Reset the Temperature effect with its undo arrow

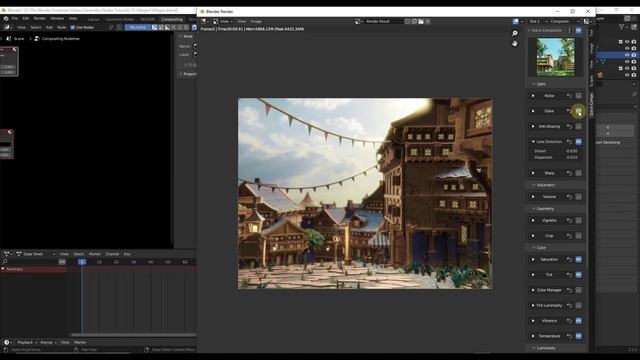pos(569,336)
